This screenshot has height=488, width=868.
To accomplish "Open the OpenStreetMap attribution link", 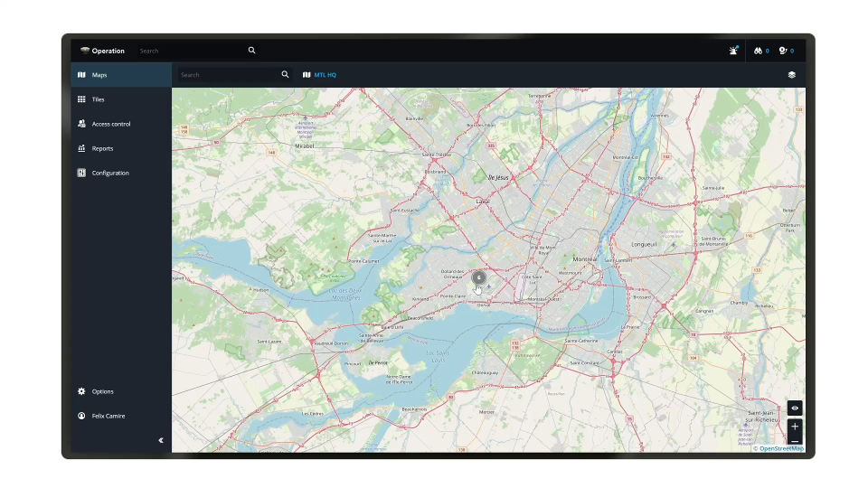I will tap(781, 449).
